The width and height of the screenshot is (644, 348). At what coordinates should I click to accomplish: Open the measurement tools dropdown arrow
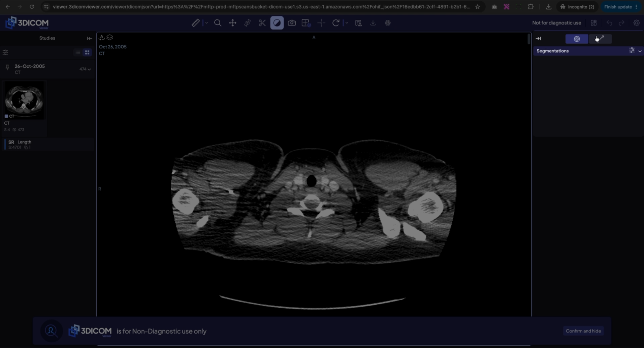(x=206, y=23)
